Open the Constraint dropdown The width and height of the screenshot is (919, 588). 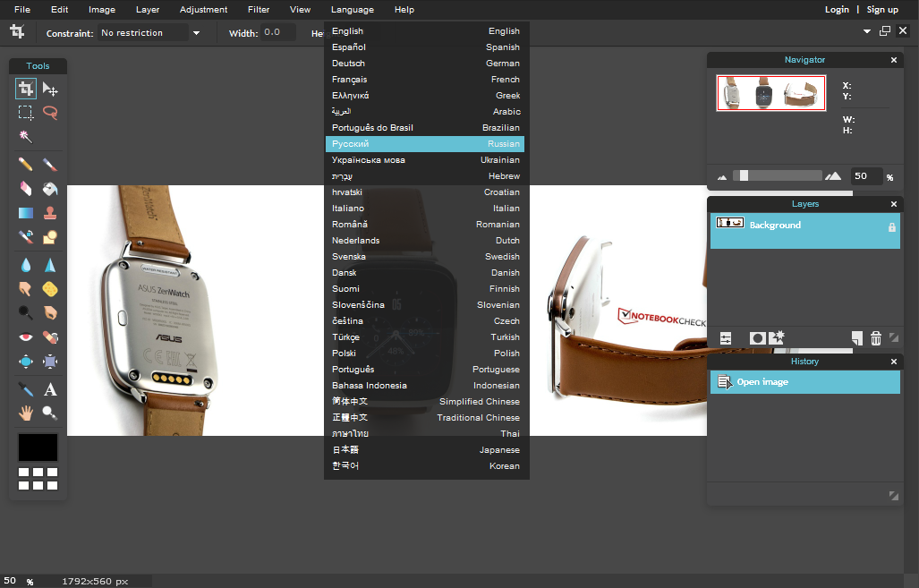click(x=150, y=33)
